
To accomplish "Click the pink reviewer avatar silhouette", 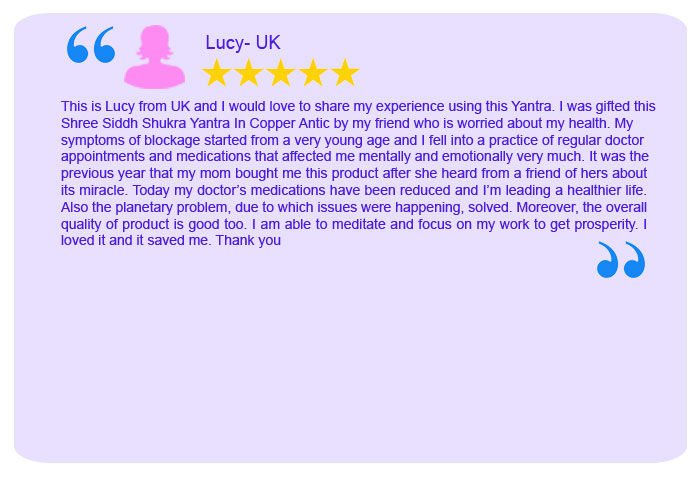I will pos(155,57).
